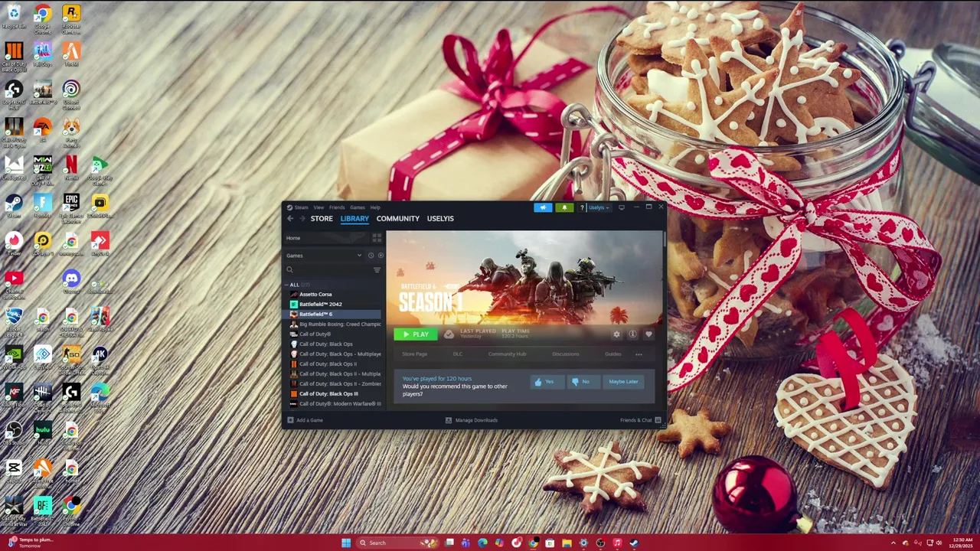Open the Friends menu in Steam
Screen dimensions: 980x551
click(x=337, y=207)
